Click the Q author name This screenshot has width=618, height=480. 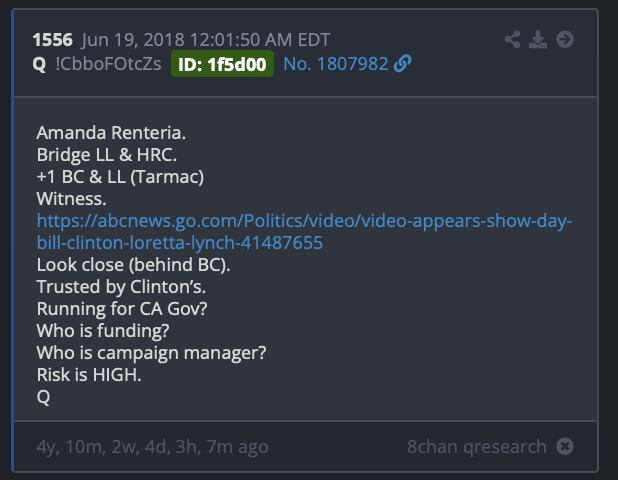[39, 64]
